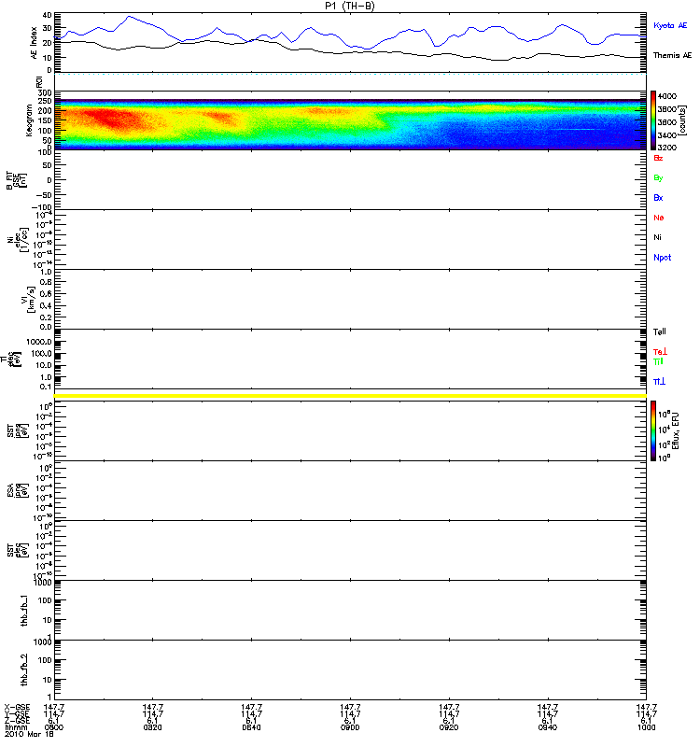Select the Kyoto AE legend label
Image resolution: width=700 pixels, height=747 pixels.
(x=670, y=26)
